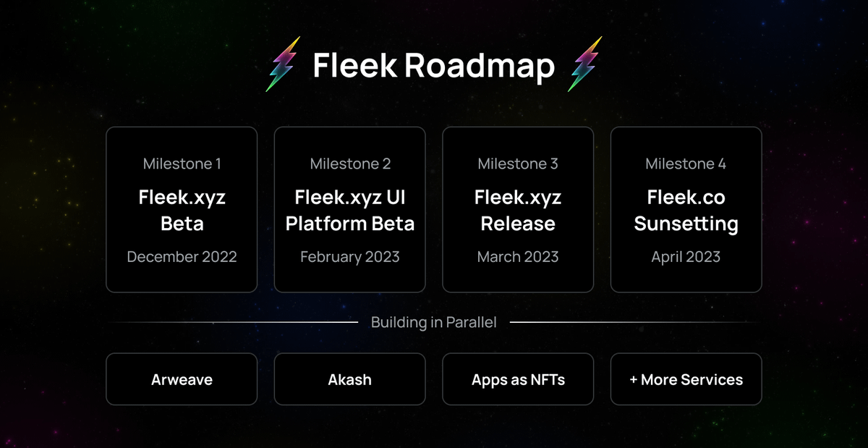Click the right rainbow lightning bolt icon
The width and height of the screenshot is (868, 448).
click(585, 64)
